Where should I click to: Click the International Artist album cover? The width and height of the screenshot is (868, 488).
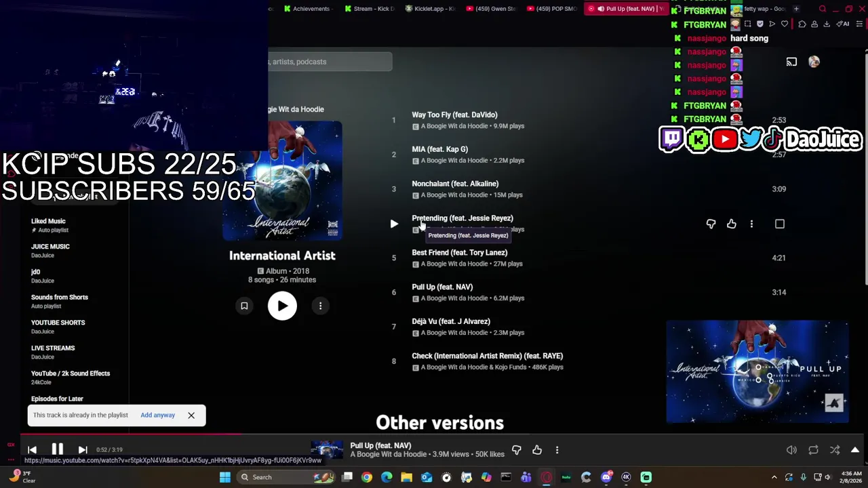[282, 181]
